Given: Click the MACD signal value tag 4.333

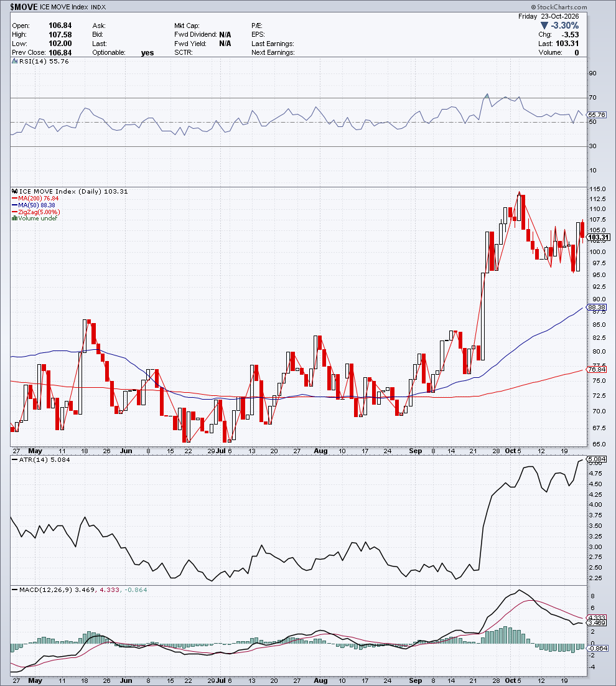Looking at the screenshot, I should 597,618.
